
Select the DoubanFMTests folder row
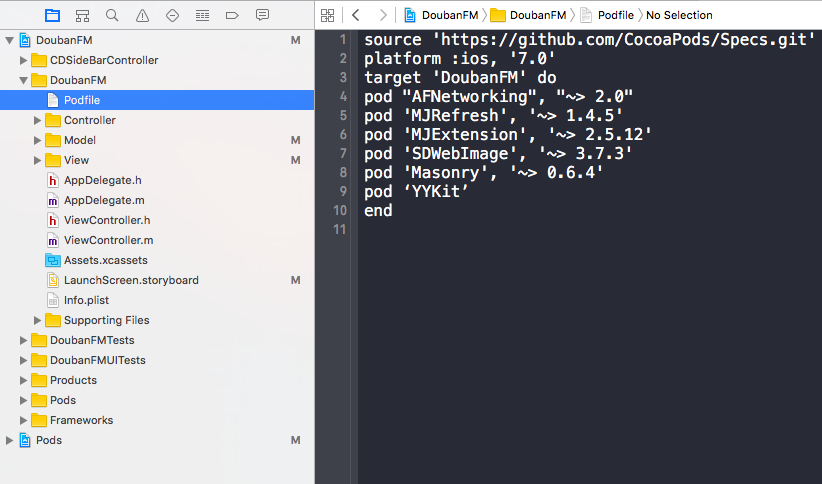[x=157, y=340]
